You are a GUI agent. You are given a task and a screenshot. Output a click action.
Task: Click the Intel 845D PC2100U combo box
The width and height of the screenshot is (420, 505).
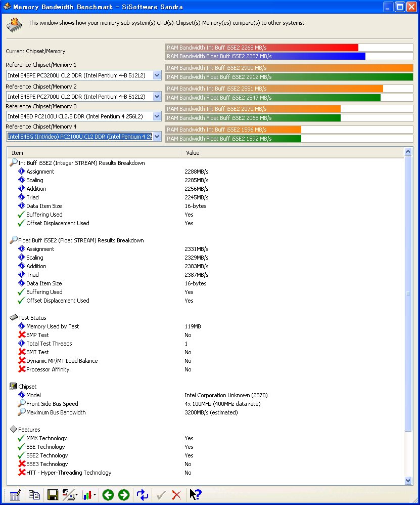pyautogui.click(x=83, y=116)
